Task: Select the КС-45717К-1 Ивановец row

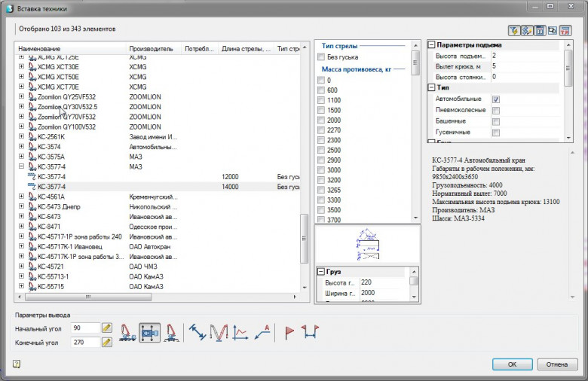Action: [x=158, y=246]
